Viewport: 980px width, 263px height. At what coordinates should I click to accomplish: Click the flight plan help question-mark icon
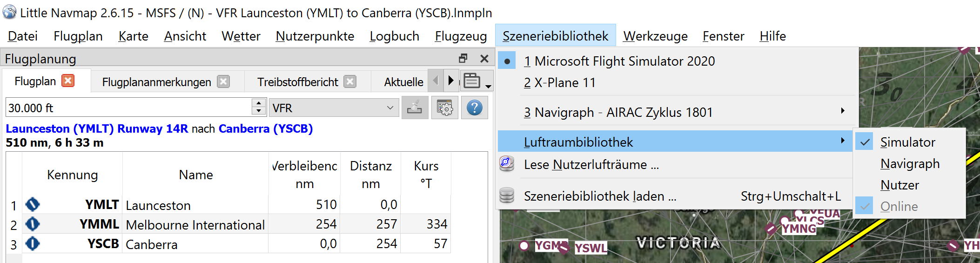click(474, 108)
